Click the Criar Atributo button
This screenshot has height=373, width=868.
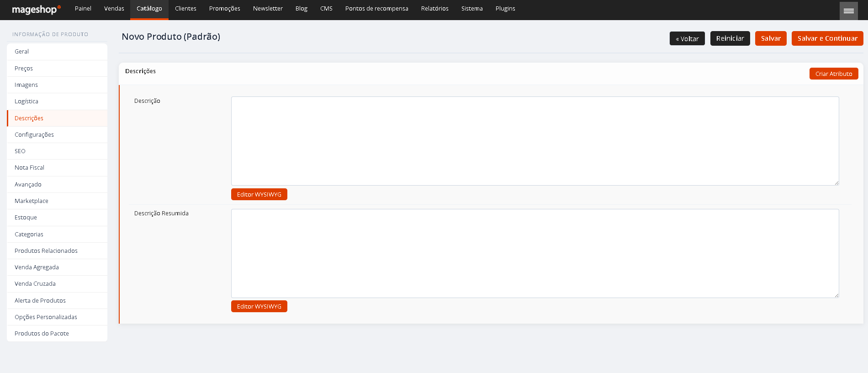tap(834, 74)
